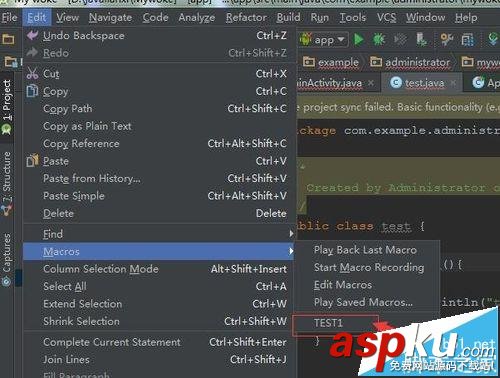Toggle Column Selection Mode
The image size is (500, 378).
click(x=157, y=269)
